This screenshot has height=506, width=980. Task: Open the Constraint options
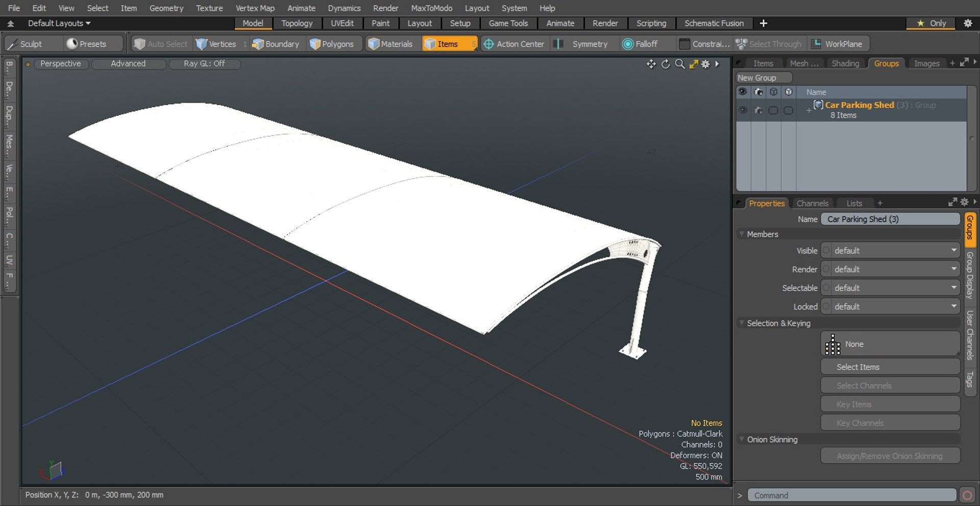click(705, 44)
